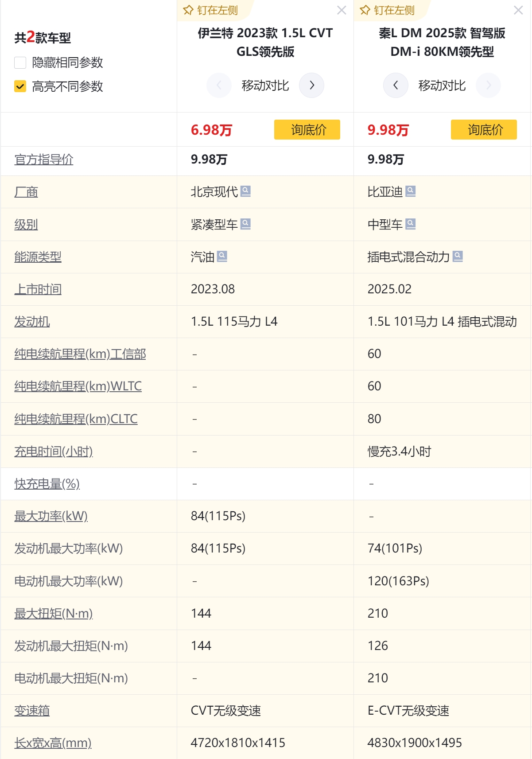
Task: Open 伊兰特 2023款 1.5L CVT GLS领先版 title
Action: pyautogui.click(x=265, y=42)
